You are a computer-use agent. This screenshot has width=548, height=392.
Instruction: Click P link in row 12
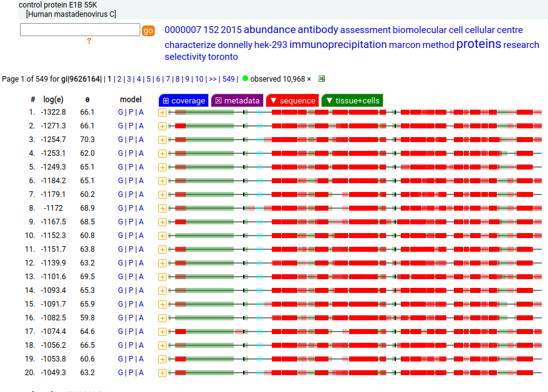pos(131,263)
